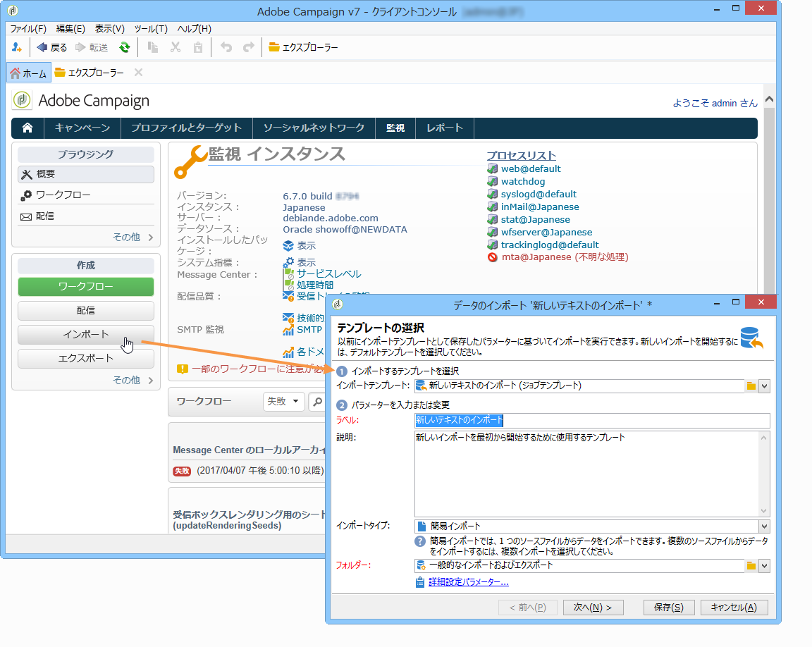Click the mta@Japanese error status icon
The image size is (812, 647).
pyautogui.click(x=492, y=257)
